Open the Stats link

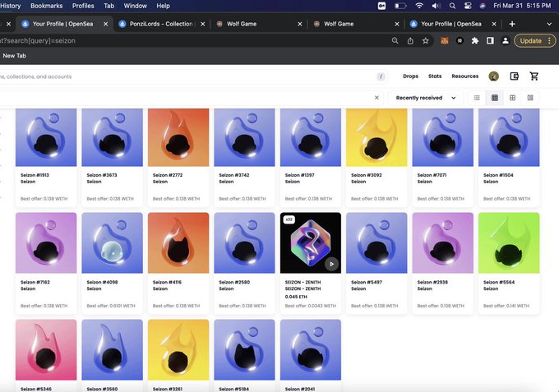click(x=435, y=76)
